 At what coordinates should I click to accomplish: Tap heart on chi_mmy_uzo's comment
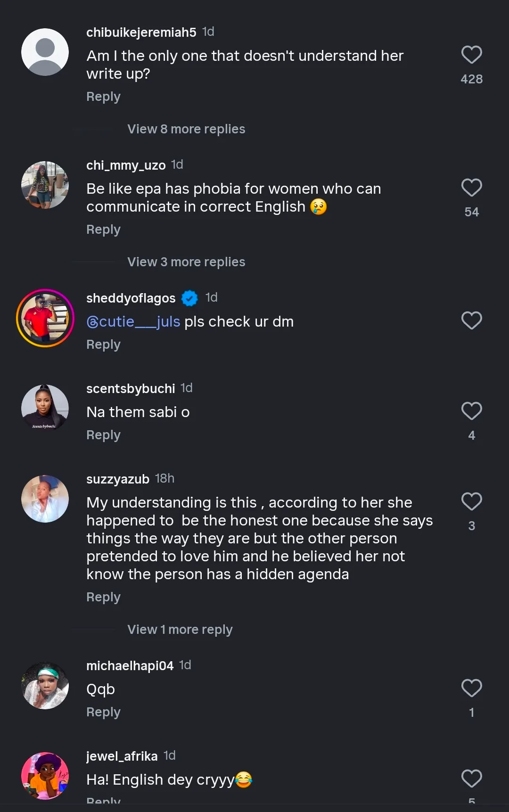(471, 188)
